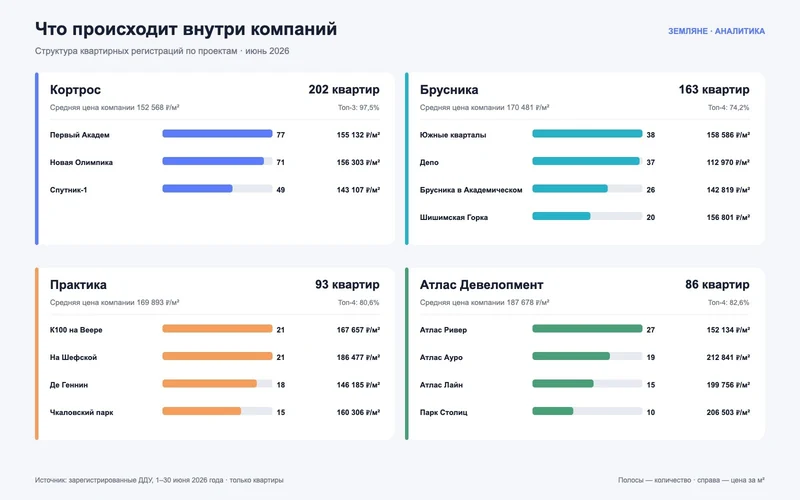Click price 112 970 ₽/м²

[728, 162]
